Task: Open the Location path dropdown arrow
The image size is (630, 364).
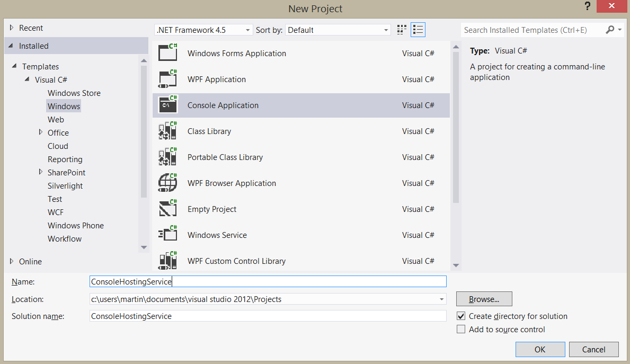Action: pos(441,299)
